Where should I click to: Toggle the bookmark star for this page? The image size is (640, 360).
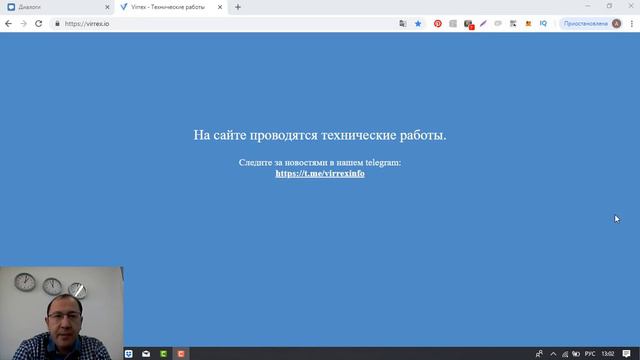click(x=418, y=24)
